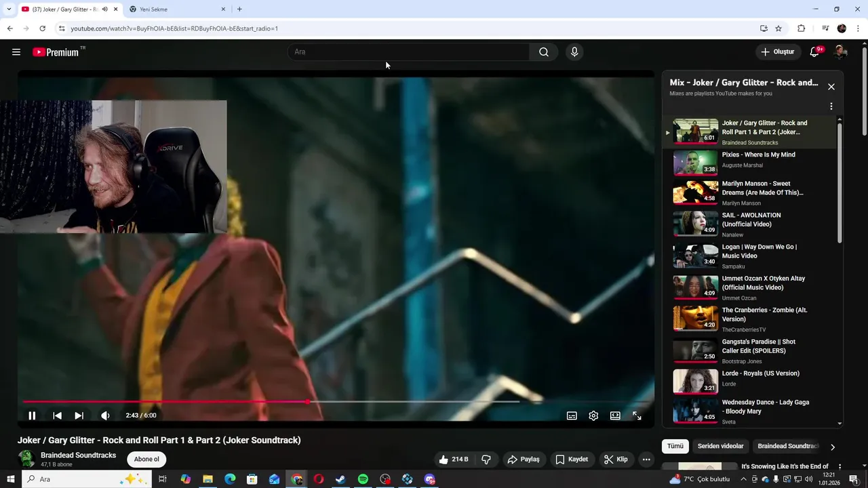Play Logan Way Down We Go video
The width and height of the screenshot is (868, 488).
click(749, 256)
